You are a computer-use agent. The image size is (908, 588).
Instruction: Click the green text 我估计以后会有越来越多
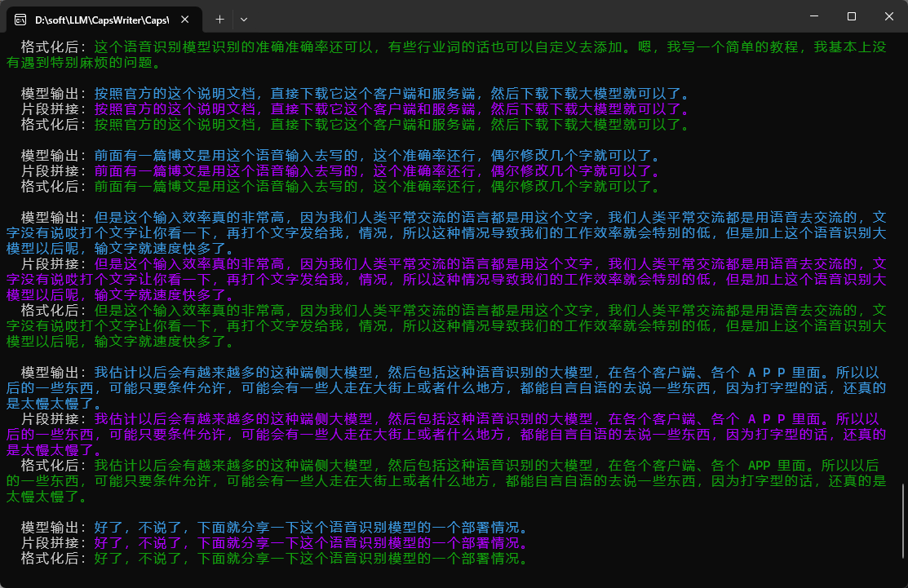[x=175, y=466]
